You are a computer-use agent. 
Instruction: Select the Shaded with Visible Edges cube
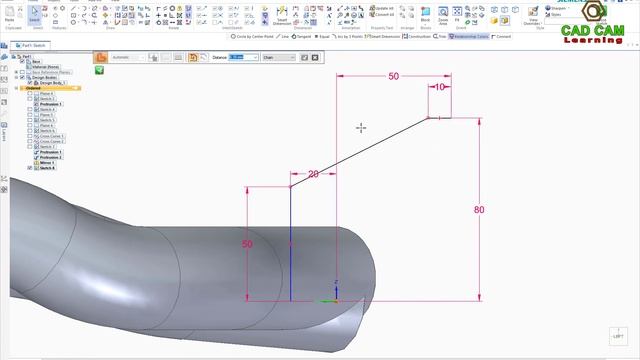(x=505, y=20)
